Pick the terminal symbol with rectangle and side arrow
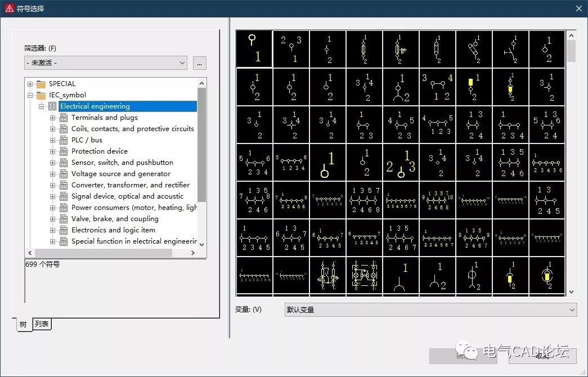Screen dimensions: 588x377 (401, 49)
